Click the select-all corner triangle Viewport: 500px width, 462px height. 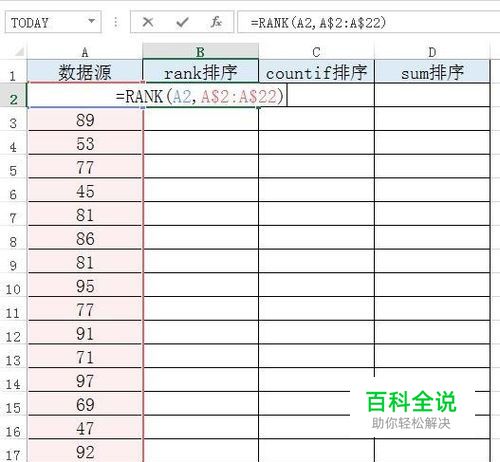click(19, 51)
